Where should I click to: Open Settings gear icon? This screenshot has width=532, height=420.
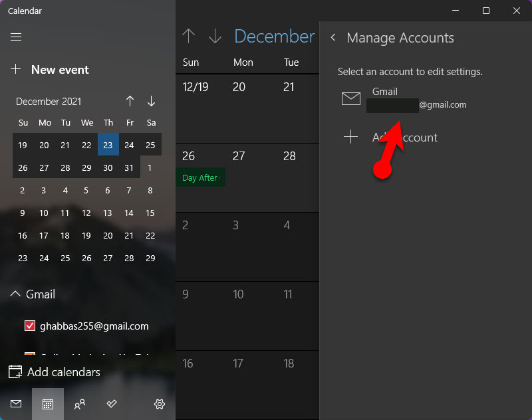click(x=160, y=404)
